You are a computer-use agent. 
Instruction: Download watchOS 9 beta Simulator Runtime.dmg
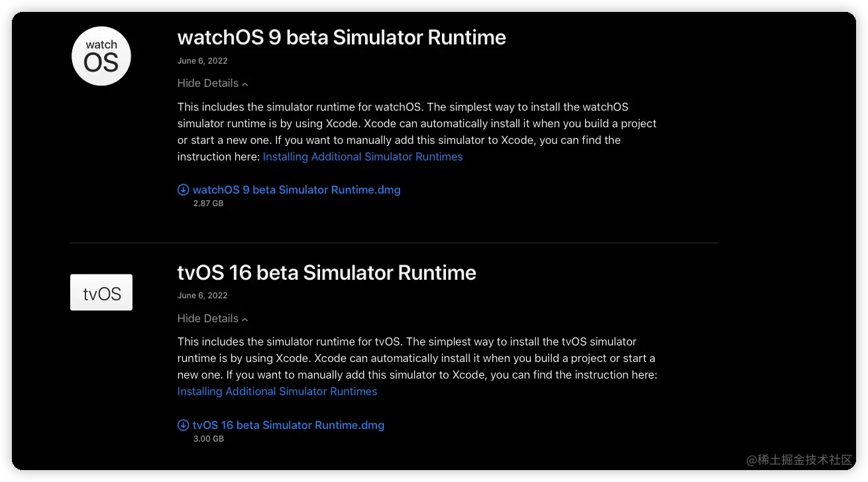coord(296,190)
